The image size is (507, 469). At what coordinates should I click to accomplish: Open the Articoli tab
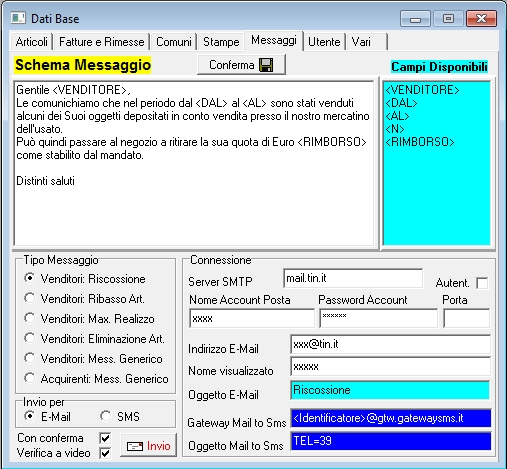(32, 42)
